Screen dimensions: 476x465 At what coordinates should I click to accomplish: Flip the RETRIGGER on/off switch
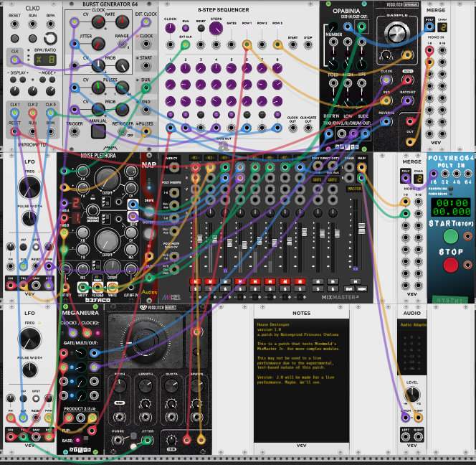(122, 131)
